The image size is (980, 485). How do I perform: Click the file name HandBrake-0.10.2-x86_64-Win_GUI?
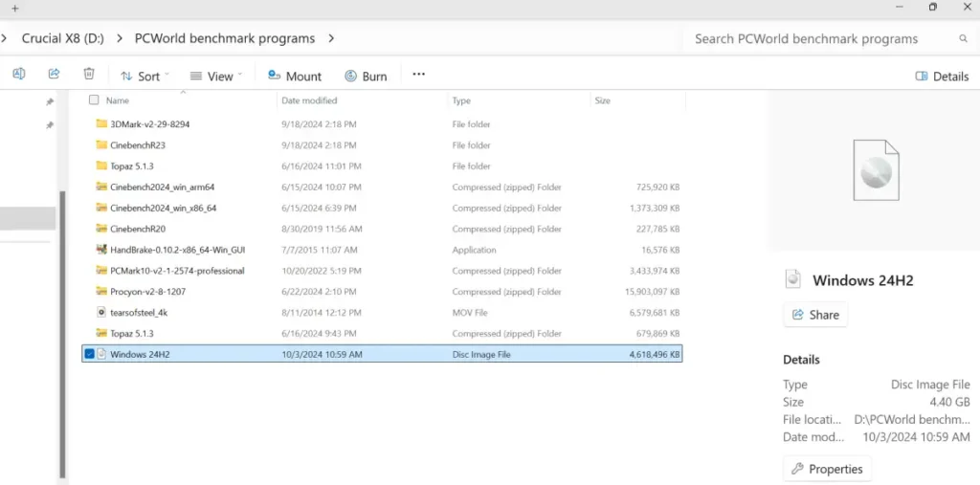(177, 250)
